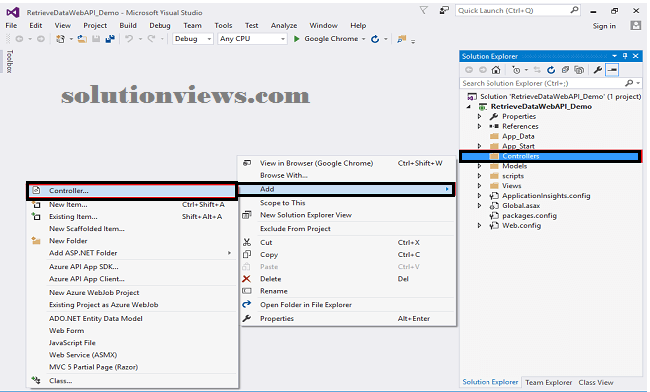The image size is (650, 392).
Task: Open the File menu
Action: click(x=11, y=26)
